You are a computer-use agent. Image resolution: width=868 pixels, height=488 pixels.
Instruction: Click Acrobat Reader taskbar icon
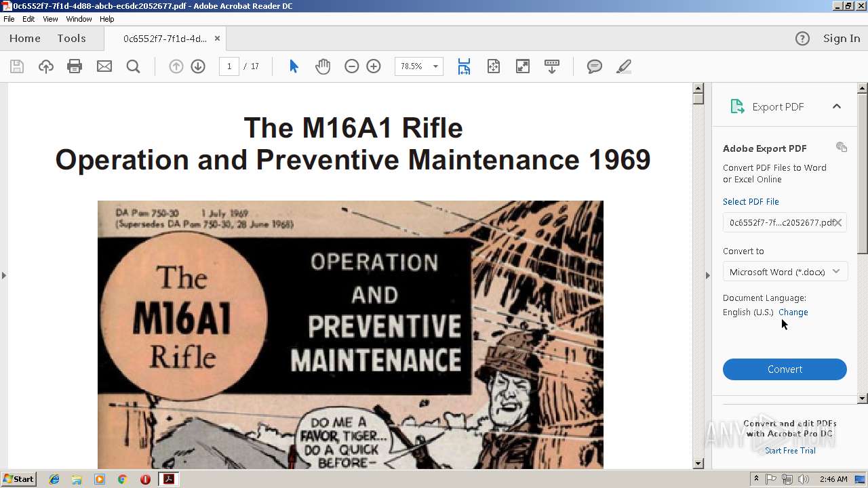169,479
